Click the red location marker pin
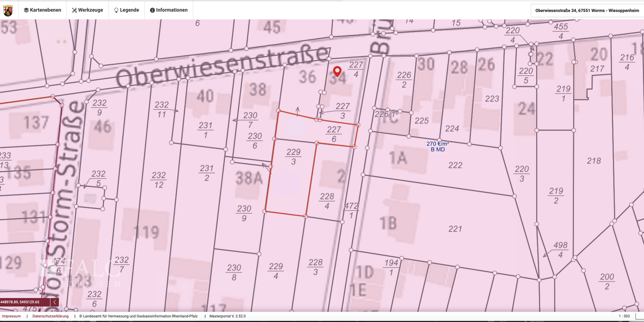 coord(338,71)
